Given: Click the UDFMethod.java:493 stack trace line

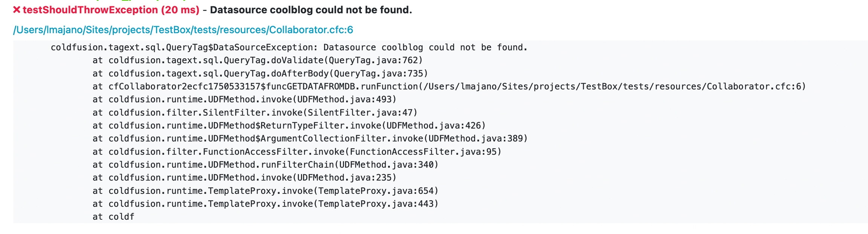Looking at the screenshot, I should point(245,99).
